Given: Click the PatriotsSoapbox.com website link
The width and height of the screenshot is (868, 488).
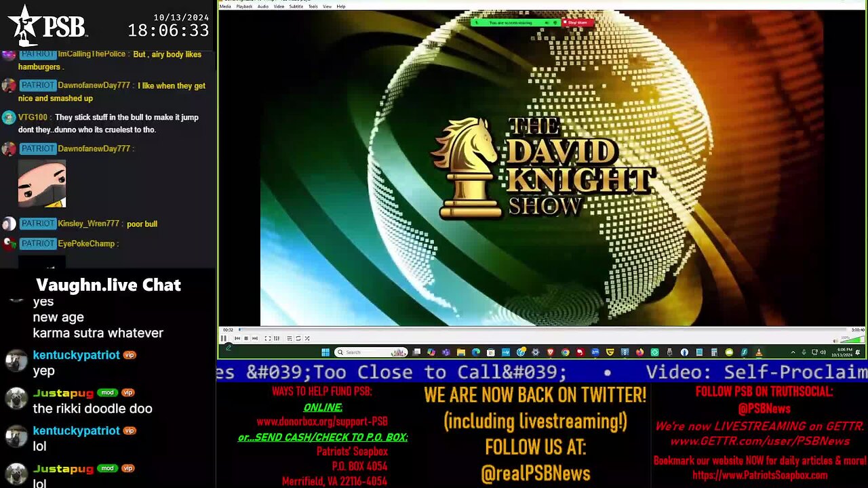Looking at the screenshot, I should pyautogui.click(x=759, y=475).
